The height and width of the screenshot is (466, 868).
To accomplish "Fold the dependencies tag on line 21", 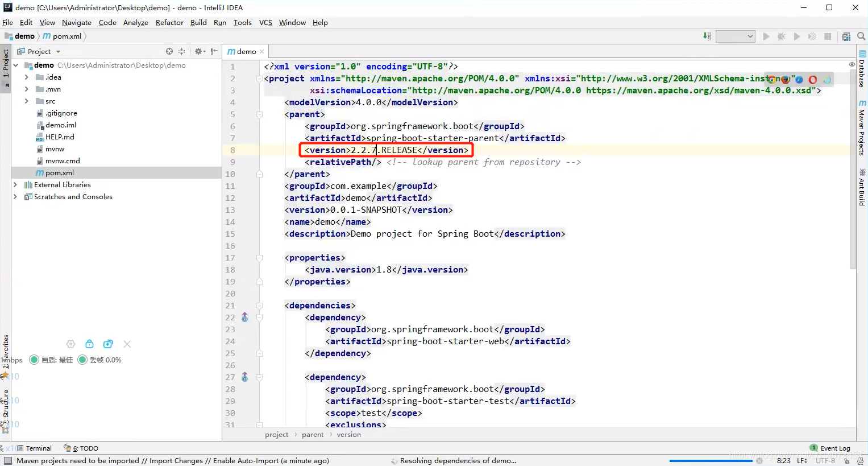I will click(x=259, y=306).
